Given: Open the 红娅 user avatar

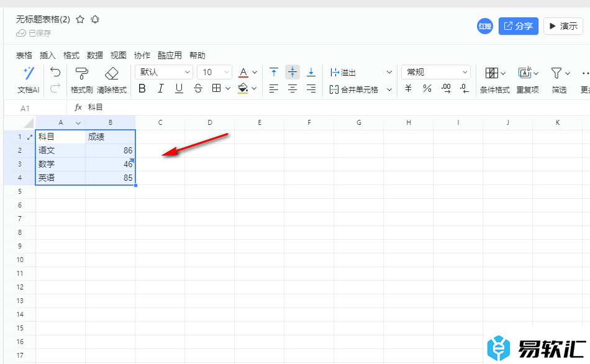Looking at the screenshot, I should tap(485, 26).
